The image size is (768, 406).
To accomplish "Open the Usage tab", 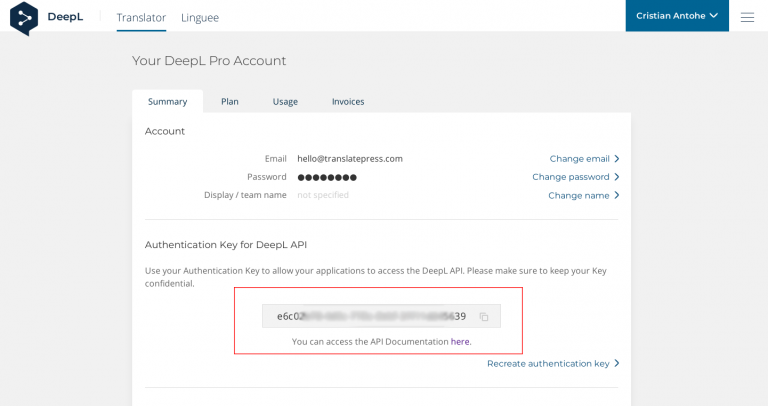I will [x=285, y=101].
